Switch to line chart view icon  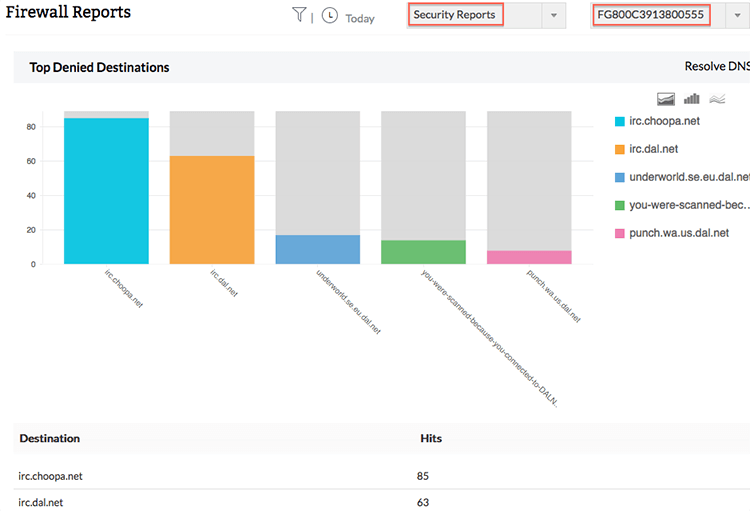pos(717,98)
